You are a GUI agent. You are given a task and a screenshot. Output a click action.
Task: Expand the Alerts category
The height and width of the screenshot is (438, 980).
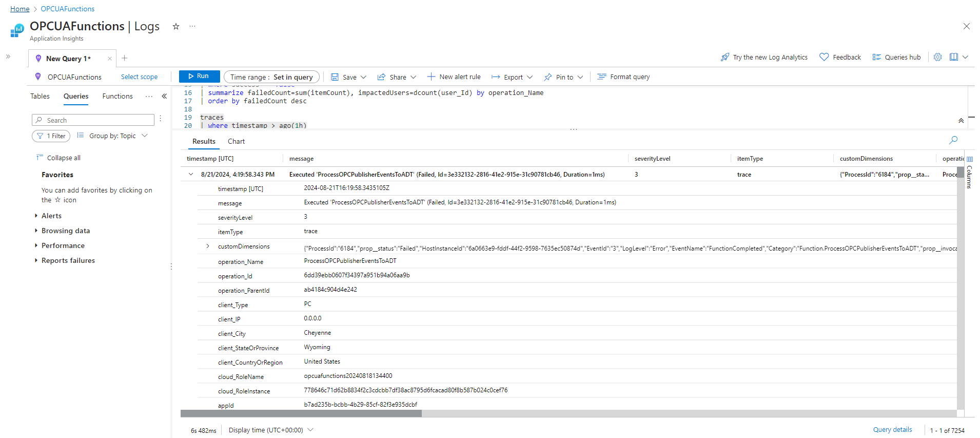pyautogui.click(x=51, y=216)
